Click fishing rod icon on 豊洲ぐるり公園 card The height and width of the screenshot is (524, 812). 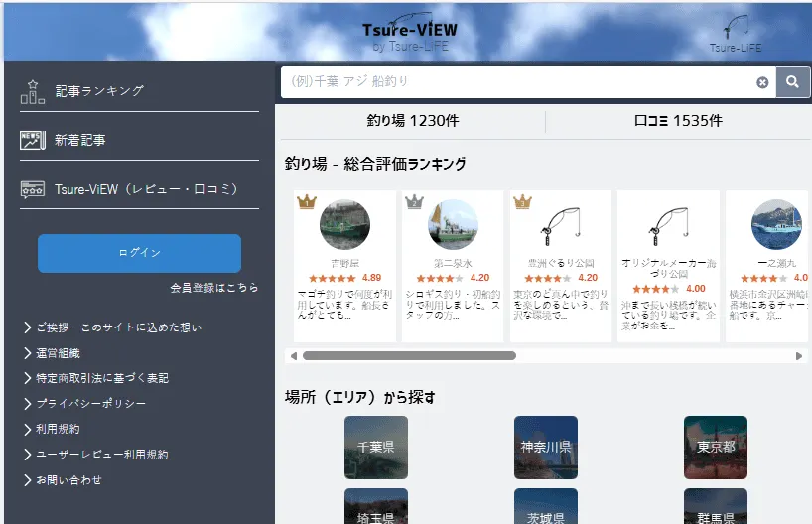pyautogui.click(x=560, y=226)
